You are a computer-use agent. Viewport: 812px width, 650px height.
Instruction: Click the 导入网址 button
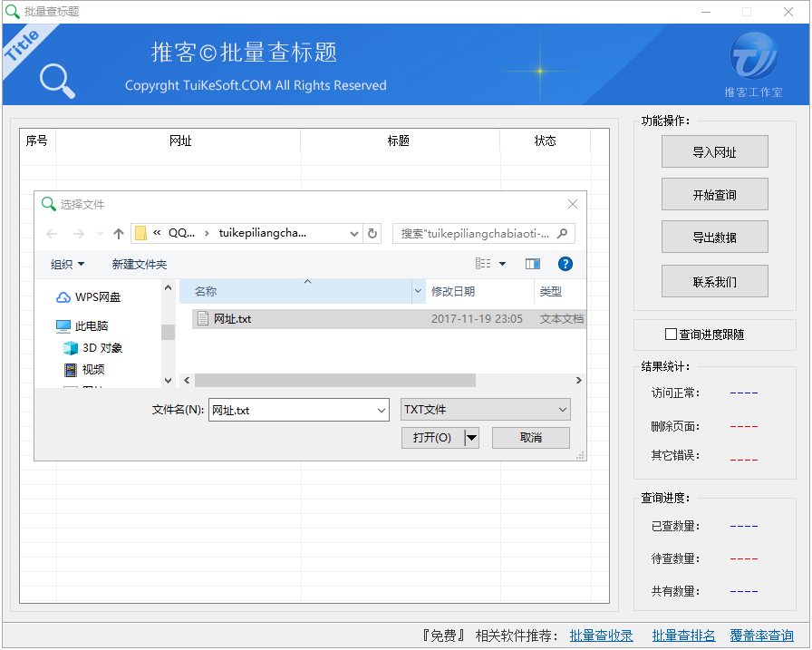(x=715, y=151)
